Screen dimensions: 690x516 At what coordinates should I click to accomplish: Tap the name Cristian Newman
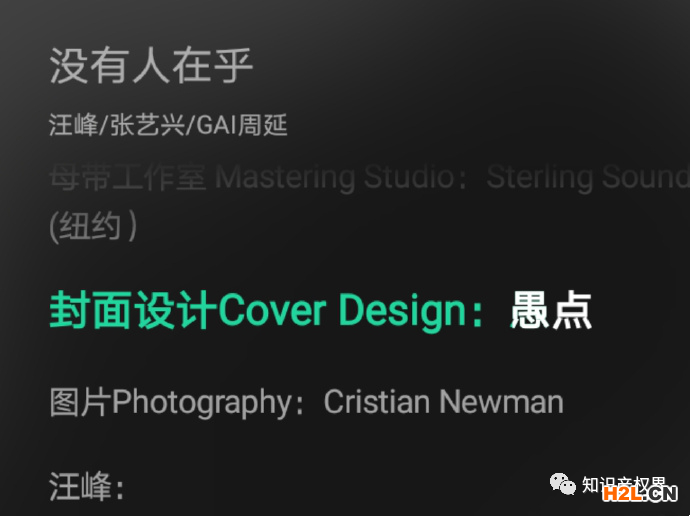click(444, 402)
